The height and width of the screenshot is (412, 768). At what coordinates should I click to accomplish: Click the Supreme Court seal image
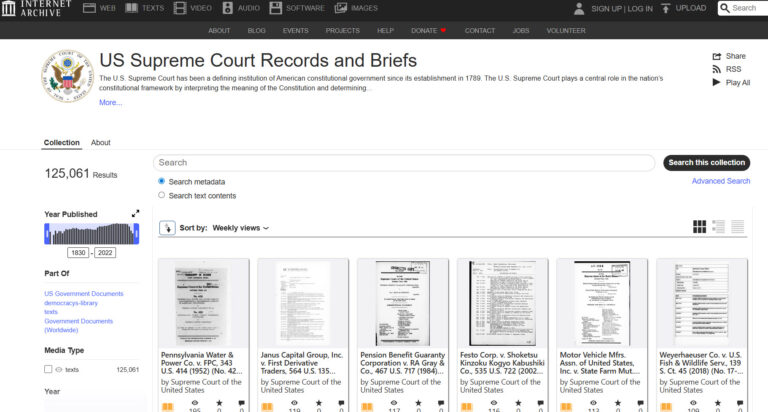(67, 76)
